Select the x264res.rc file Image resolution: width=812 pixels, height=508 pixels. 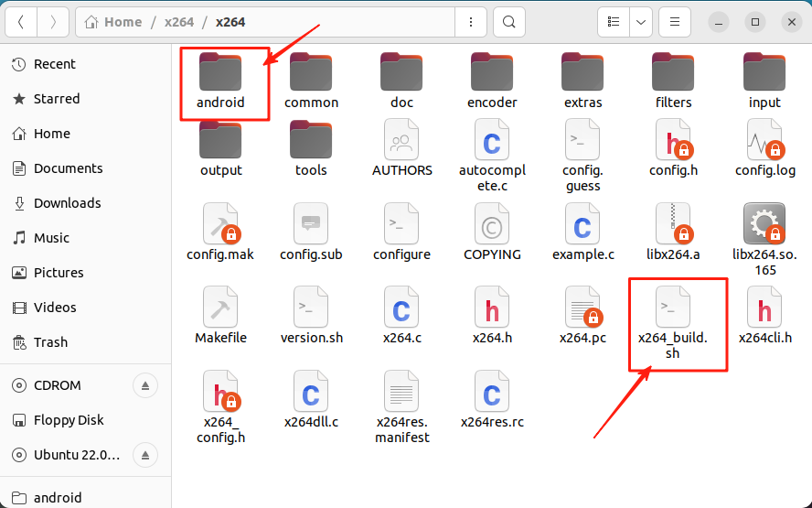pyautogui.click(x=492, y=399)
